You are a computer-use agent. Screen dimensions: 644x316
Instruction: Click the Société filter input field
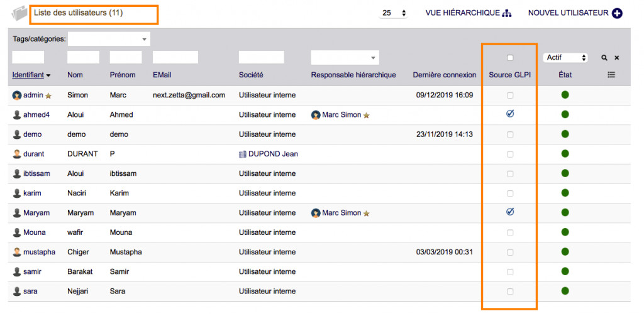click(262, 58)
